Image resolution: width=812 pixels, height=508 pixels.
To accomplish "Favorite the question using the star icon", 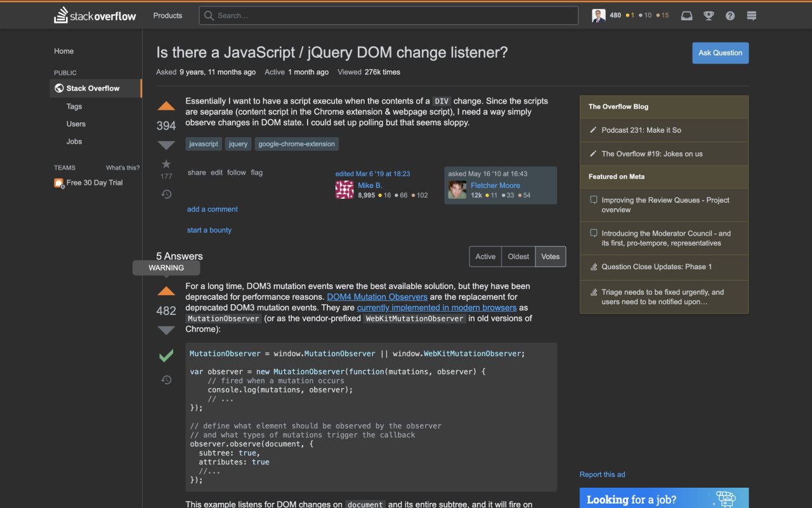I will click(x=166, y=164).
